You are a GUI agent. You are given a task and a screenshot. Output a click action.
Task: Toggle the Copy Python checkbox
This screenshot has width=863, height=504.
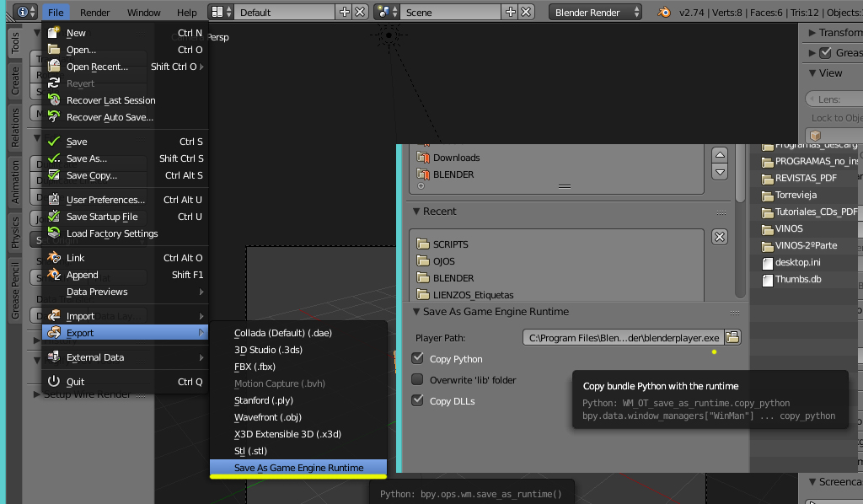[418, 359]
